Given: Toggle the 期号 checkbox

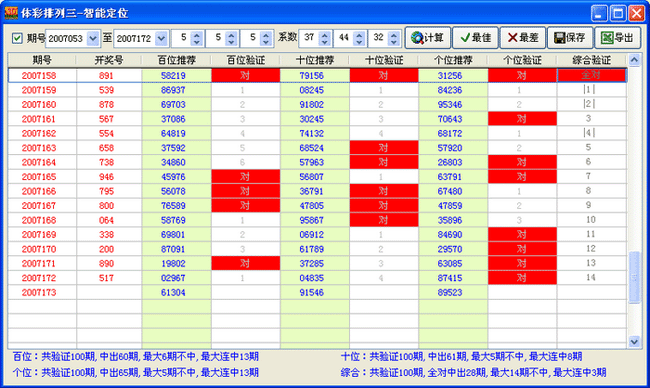Looking at the screenshot, I should (x=17, y=39).
